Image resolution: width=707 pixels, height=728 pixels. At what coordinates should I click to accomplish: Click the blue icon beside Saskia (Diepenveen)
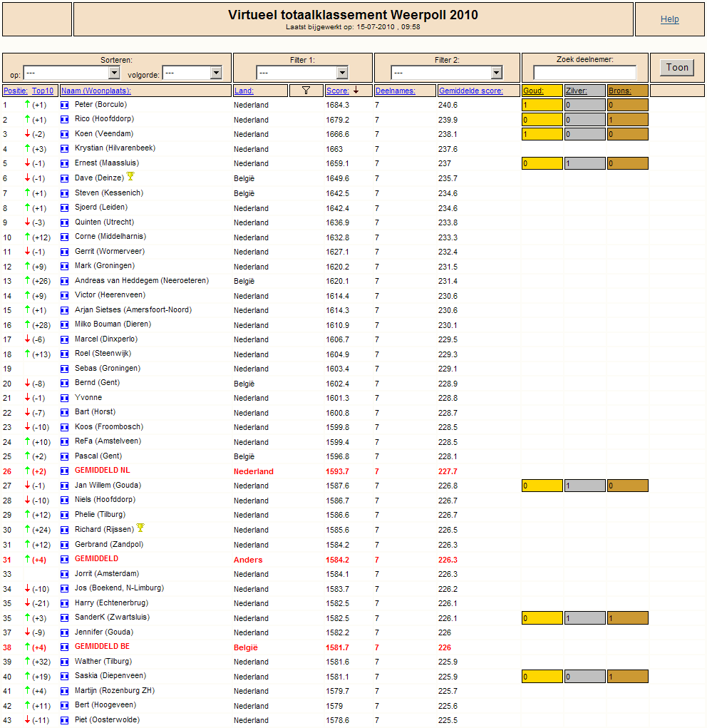(65, 677)
